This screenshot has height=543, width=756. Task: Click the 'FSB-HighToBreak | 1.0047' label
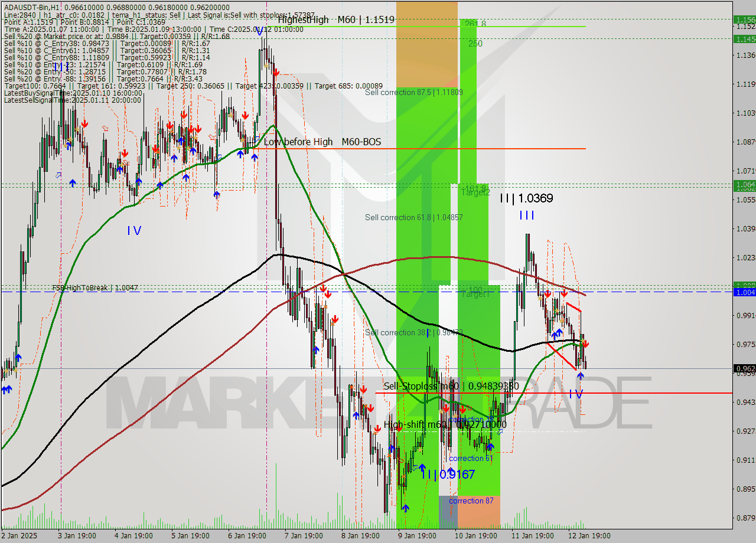[95, 288]
